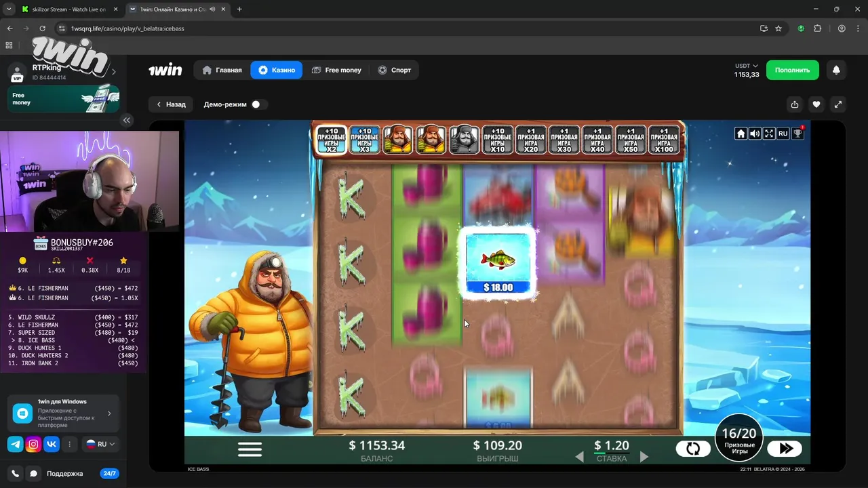The height and width of the screenshot is (488, 868).
Task: Click the install app icon in address bar
Action: click(764, 28)
